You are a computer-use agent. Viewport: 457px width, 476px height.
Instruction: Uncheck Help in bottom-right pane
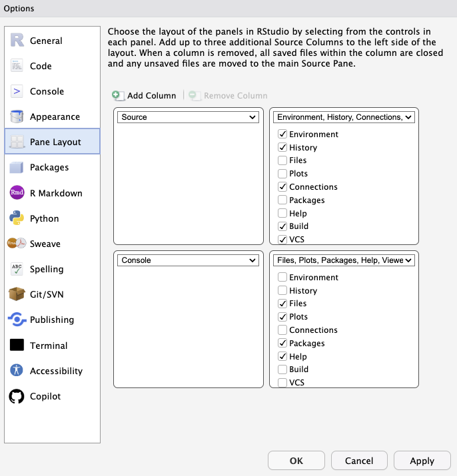(282, 356)
